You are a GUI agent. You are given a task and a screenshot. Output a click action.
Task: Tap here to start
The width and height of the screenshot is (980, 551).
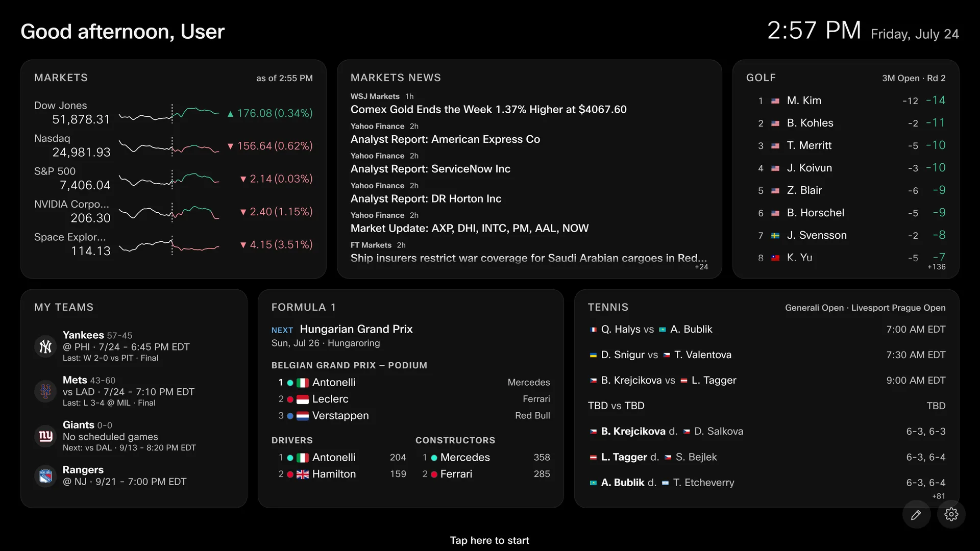pyautogui.click(x=489, y=540)
